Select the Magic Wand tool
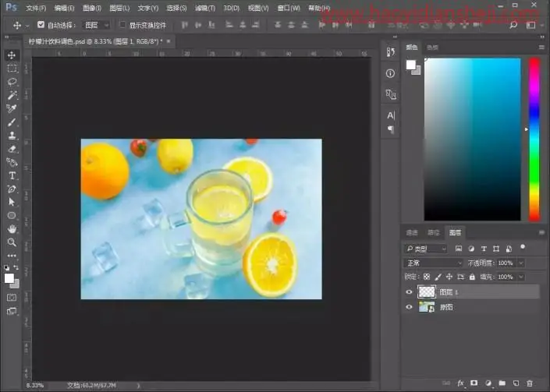 (x=12, y=95)
